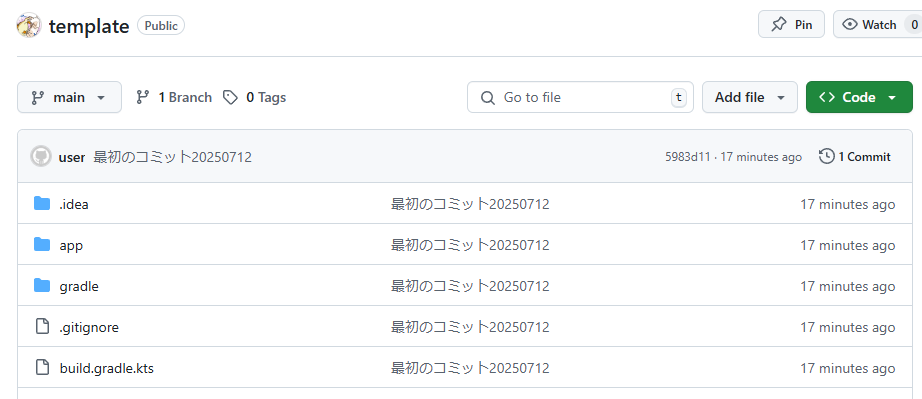Click the repository owner avatar beside template
Screen dimensions: 922x399
pyautogui.click(x=29, y=26)
